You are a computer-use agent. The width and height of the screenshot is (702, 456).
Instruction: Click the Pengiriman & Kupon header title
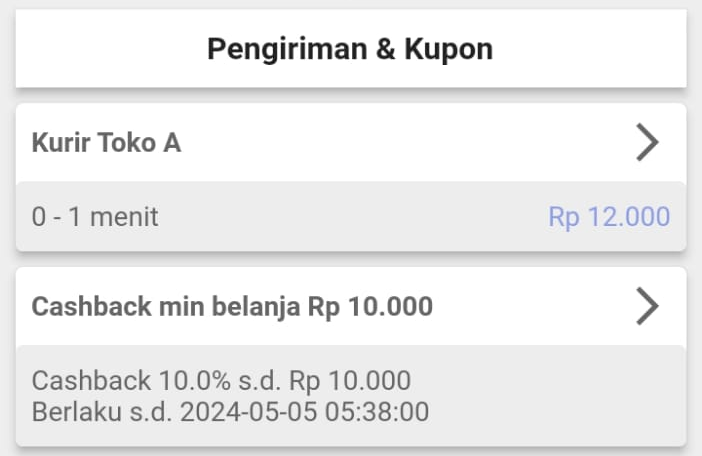350,49
